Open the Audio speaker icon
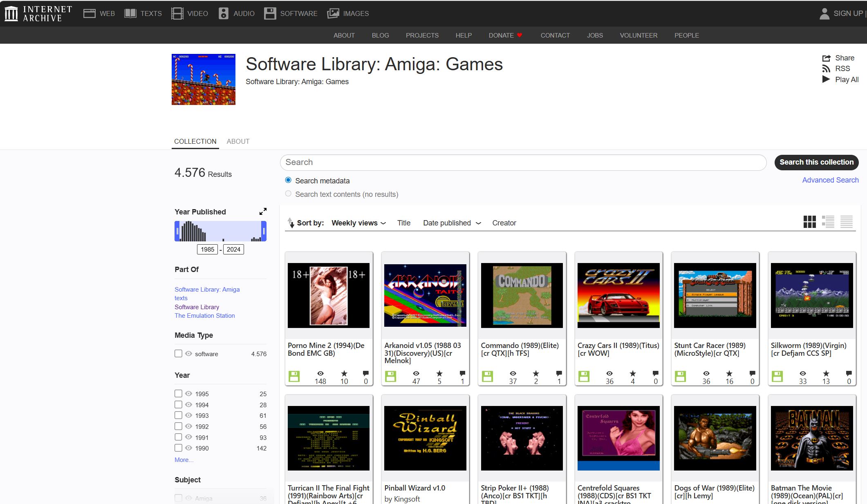This screenshot has height=504, width=867. tap(223, 13)
